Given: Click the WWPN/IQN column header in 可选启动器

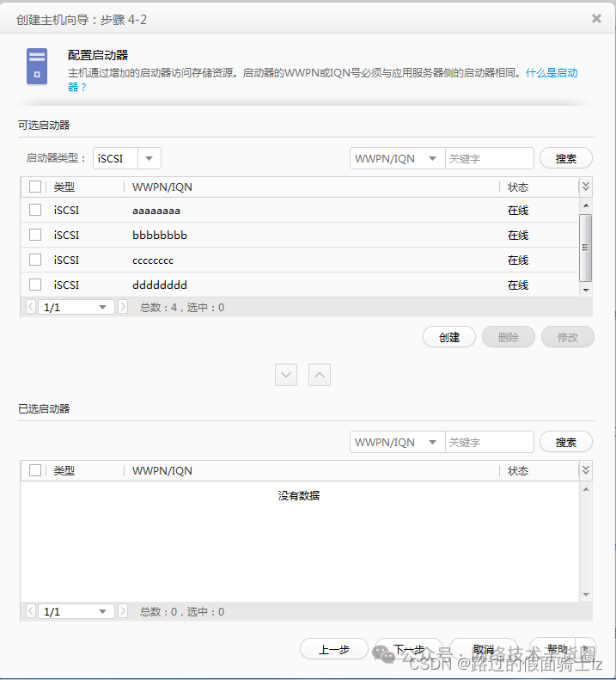Looking at the screenshot, I should point(162,187).
